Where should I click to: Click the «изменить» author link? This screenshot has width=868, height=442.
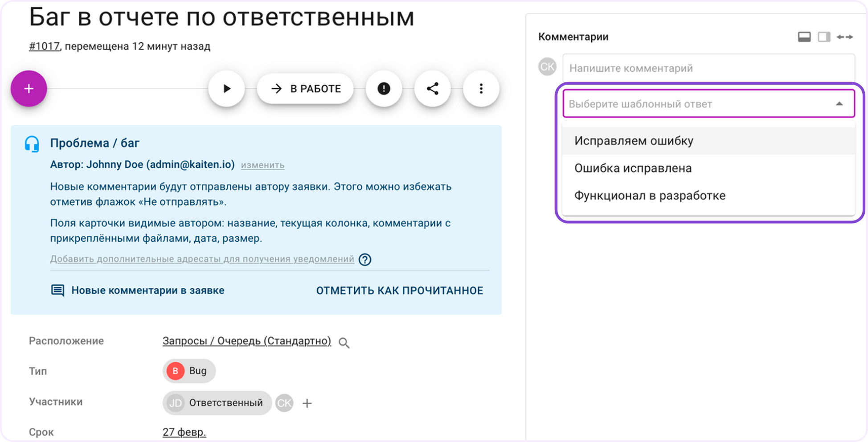point(262,165)
